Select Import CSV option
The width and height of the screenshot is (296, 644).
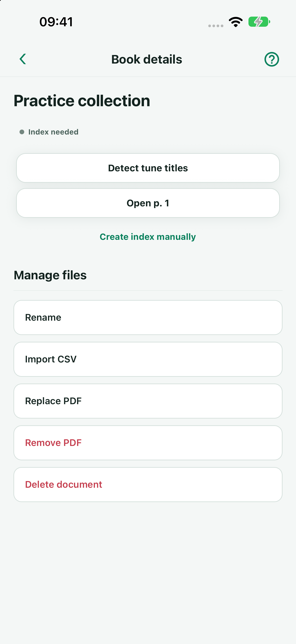coord(148,359)
